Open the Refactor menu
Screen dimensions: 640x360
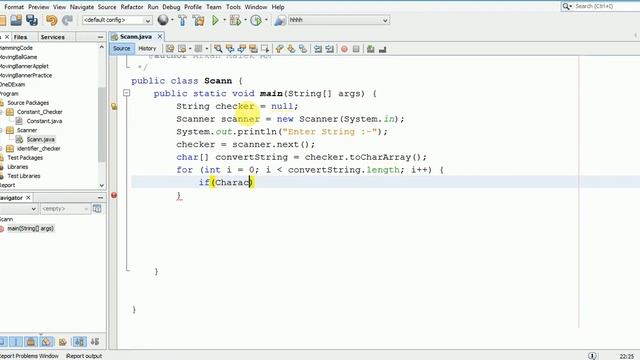[131, 7]
